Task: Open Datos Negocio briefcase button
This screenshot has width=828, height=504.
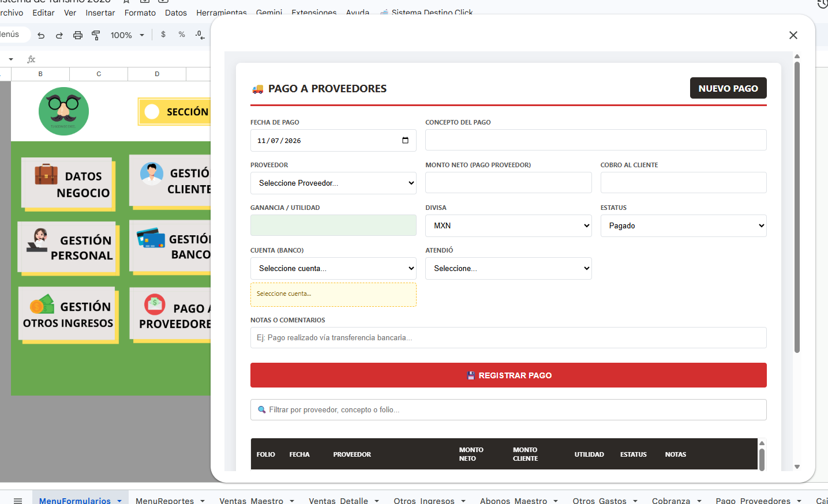Action: [x=68, y=183]
